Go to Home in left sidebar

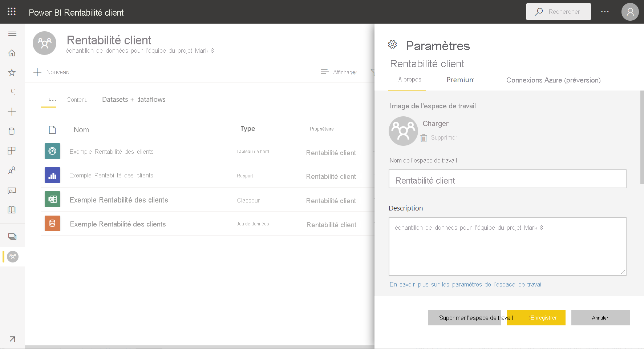pyautogui.click(x=12, y=53)
